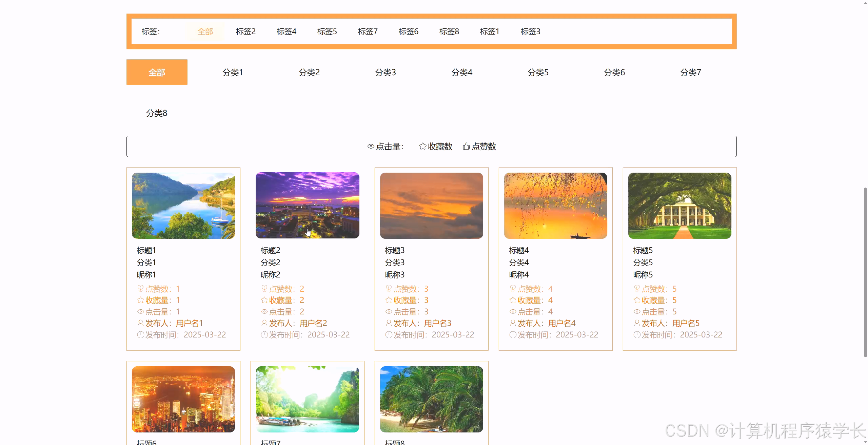
Task: Filter by tag 标签2
Action: 246,32
